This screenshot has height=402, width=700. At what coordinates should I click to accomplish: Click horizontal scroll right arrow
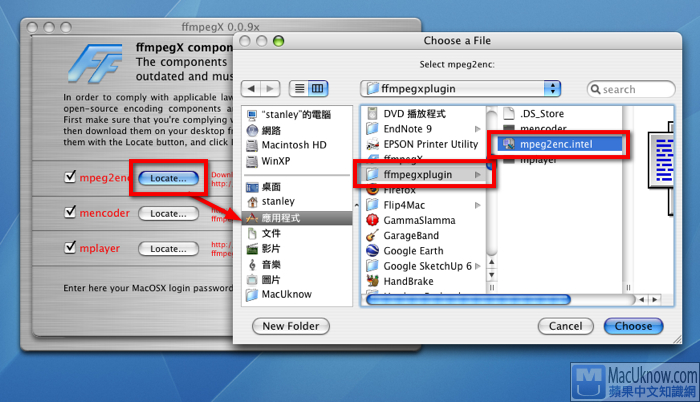click(x=654, y=300)
